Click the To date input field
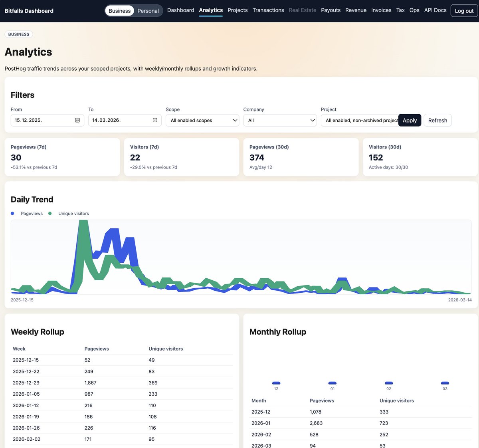The image size is (479, 448). coord(125,120)
